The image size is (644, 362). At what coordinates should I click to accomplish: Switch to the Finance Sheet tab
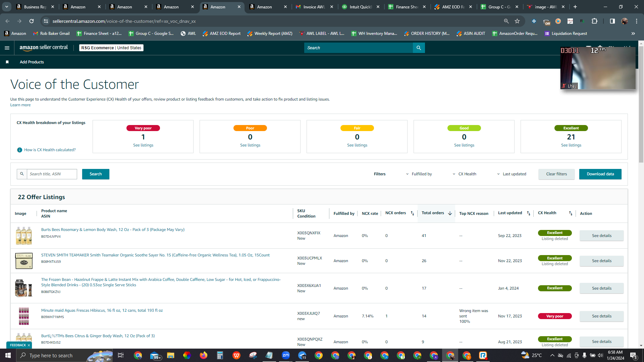(408, 7)
